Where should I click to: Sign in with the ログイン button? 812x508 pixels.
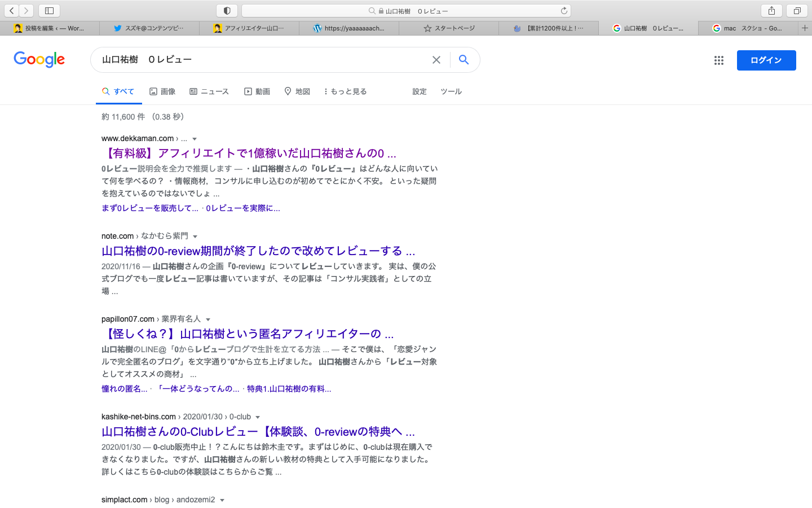pyautogui.click(x=766, y=60)
